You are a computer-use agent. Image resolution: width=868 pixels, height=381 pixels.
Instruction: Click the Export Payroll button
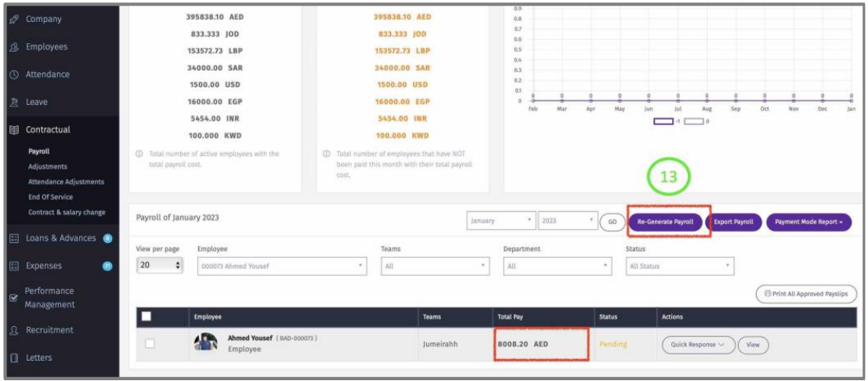pos(733,222)
